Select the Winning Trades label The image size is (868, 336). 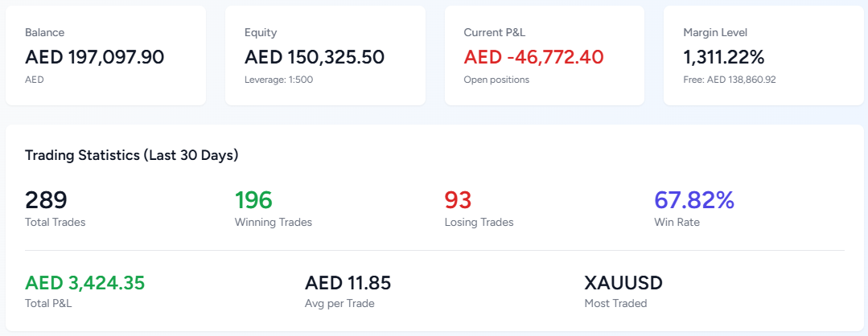click(273, 222)
